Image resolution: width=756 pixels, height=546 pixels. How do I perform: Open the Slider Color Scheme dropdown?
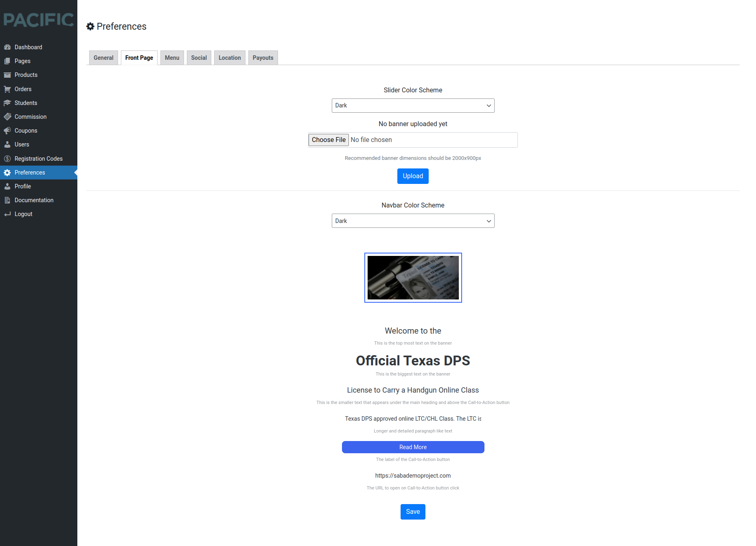tap(413, 106)
